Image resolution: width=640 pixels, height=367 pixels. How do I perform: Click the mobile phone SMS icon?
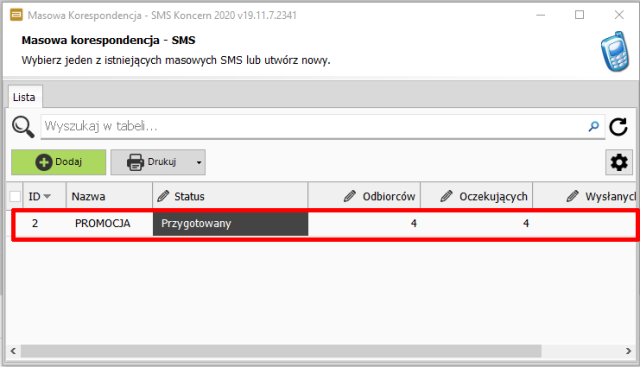[x=615, y=52]
